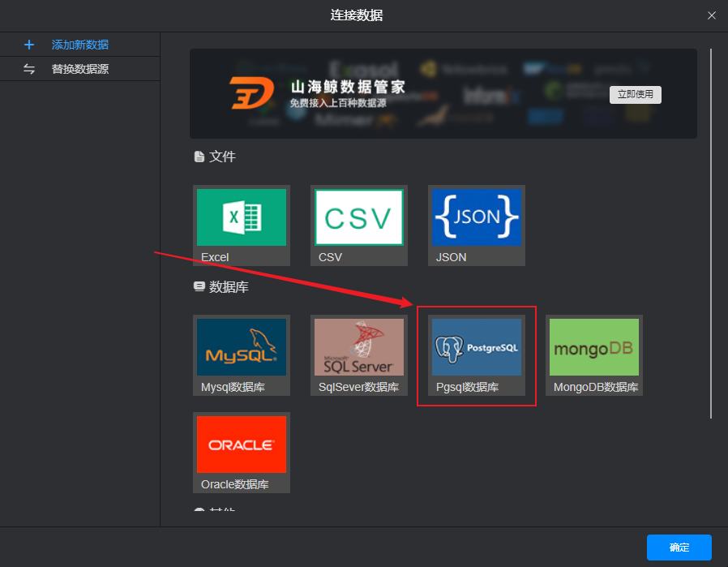Viewport: 728px width, 567px height.
Task: Click the 数据库 section heading
Action: point(229,286)
